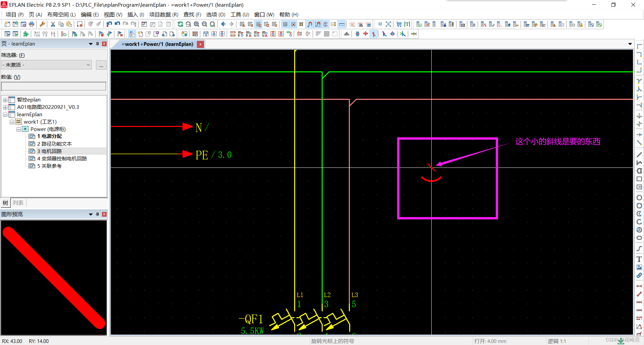Select page 3 电机回路 in the tree
The width and height of the screenshot is (644, 345).
click(x=49, y=151)
